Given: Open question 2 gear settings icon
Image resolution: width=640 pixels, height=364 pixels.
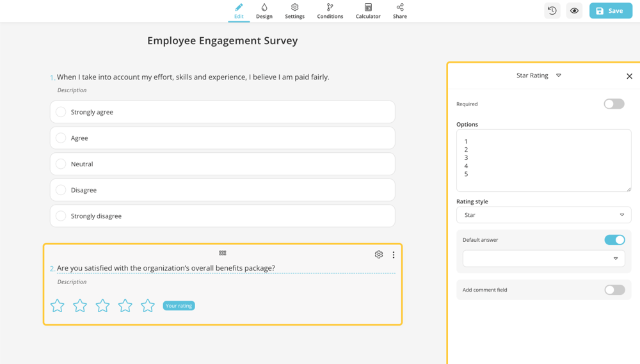Looking at the screenshot, I should coord(379,255).
